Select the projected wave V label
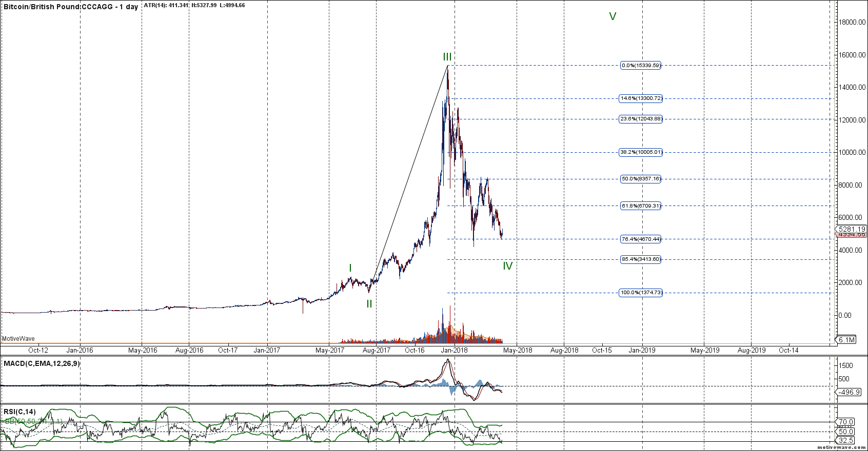The width and height of the screenshot is (868, 451). tap(613, 16)
